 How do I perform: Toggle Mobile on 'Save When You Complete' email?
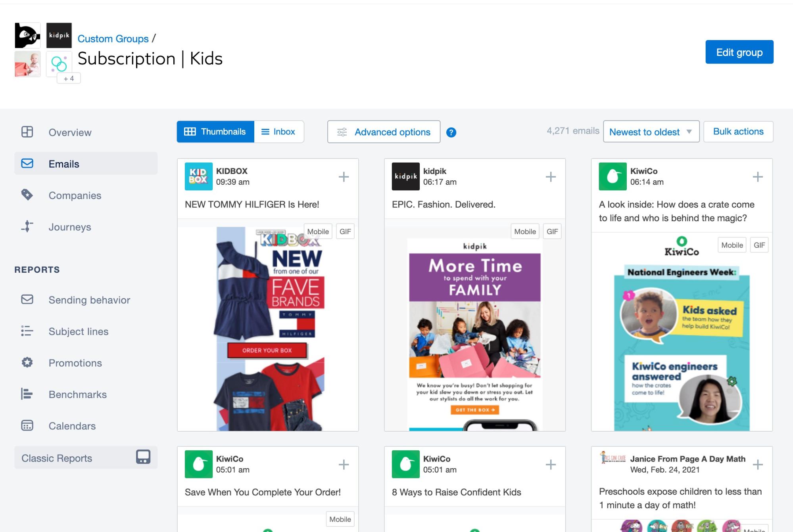(x=340, y=519)
